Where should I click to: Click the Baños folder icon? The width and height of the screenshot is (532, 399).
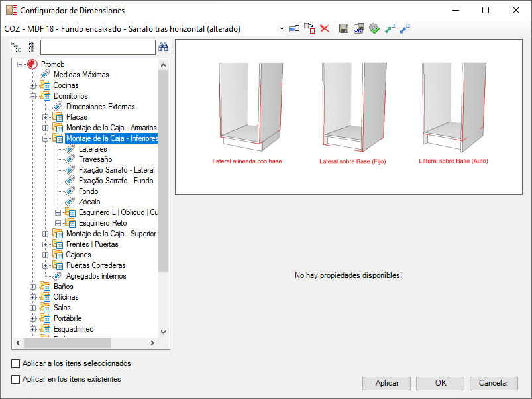point(45,287)
